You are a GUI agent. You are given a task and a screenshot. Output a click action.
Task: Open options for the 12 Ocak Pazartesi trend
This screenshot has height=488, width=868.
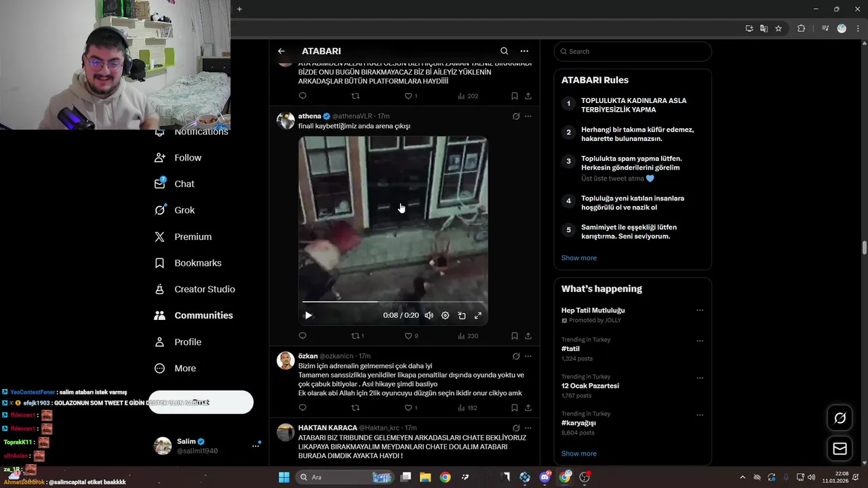click(x=700, y=378)
